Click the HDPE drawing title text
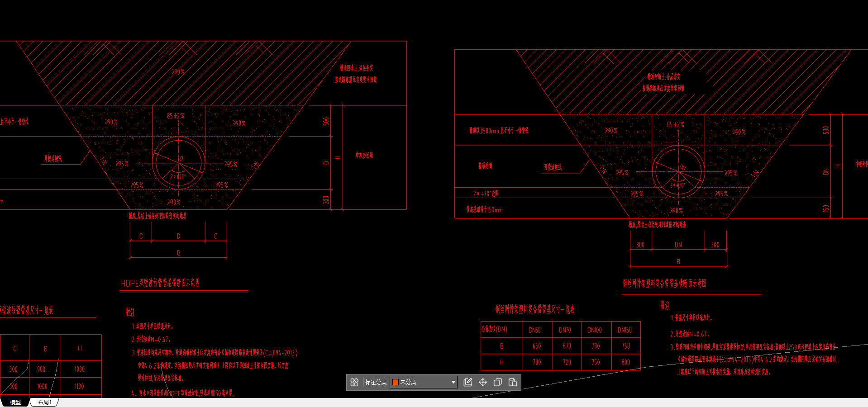The height and width of the screenshot is (407, 868). pyautogui.click(x=160, y=284)
